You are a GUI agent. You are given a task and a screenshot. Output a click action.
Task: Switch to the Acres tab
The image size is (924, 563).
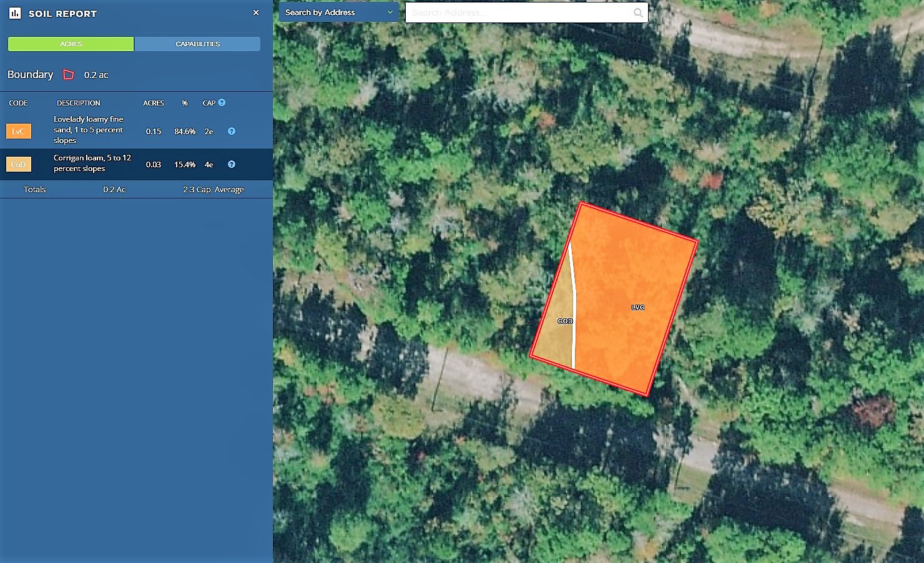(71, 44)
